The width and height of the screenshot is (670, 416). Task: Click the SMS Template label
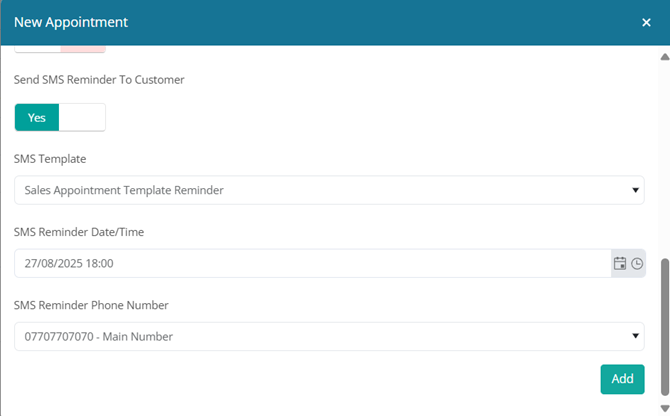click(x=50, y=159)
